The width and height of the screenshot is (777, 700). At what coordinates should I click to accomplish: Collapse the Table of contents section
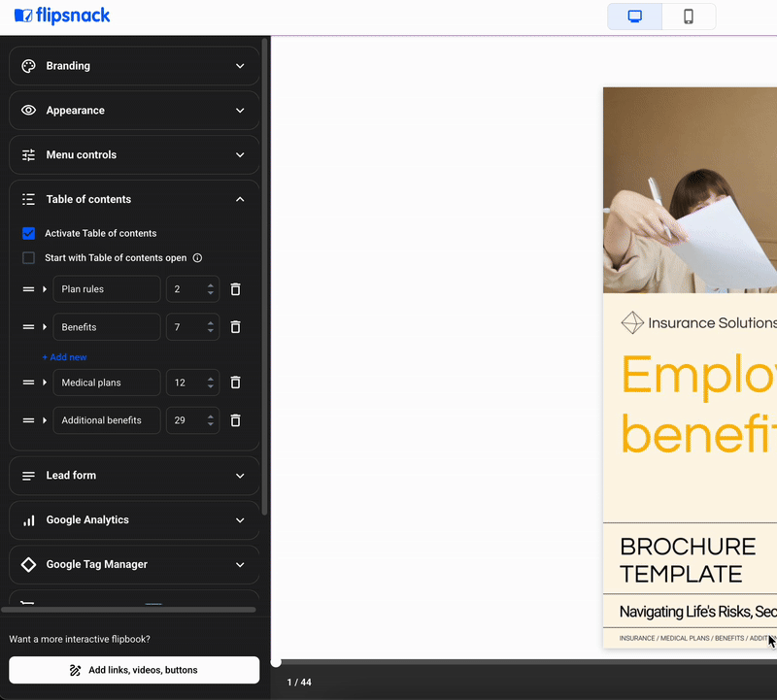(240, 199)
